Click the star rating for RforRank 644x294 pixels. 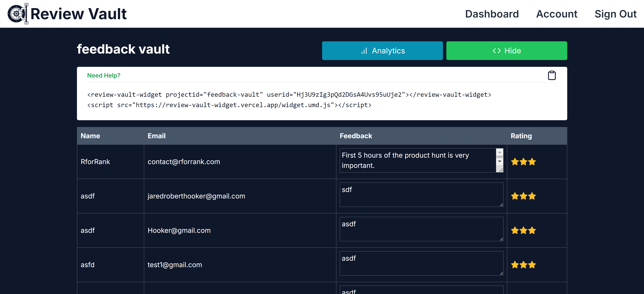pyautogui.click(x=523, y=162)
